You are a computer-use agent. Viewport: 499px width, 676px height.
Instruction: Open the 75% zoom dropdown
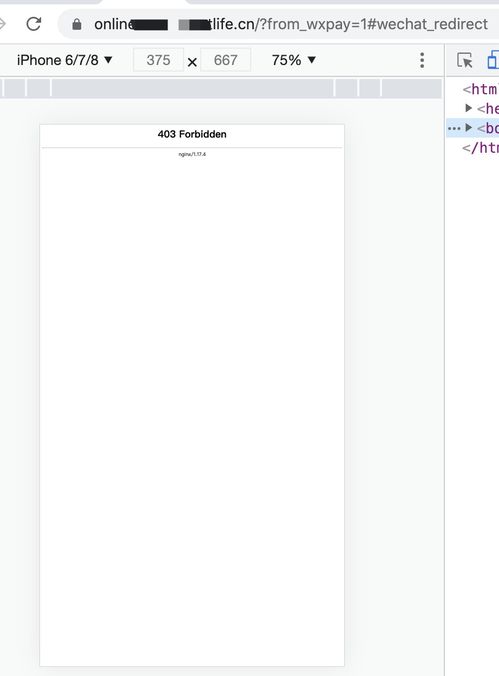pyautogui.click(x=294, y=60)
